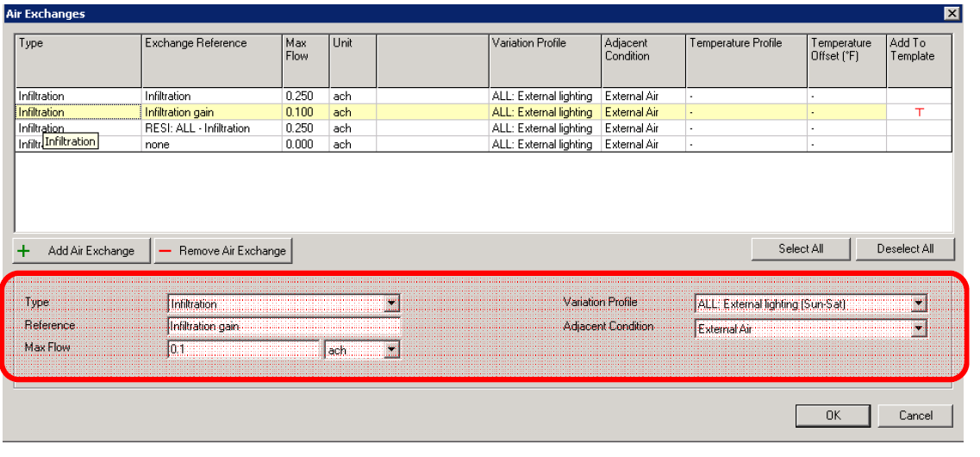Click into the Max Flow input field

click(x=243, y=350)
